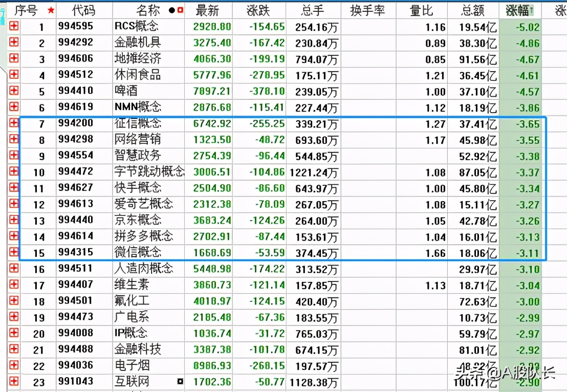The image size is (567, 392).
Task: Click volume value 1221.24万
Action: 314,173
